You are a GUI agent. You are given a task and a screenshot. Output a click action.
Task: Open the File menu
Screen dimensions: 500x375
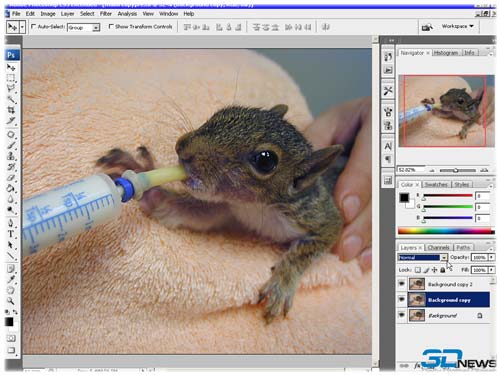click(x=16, y=14)
